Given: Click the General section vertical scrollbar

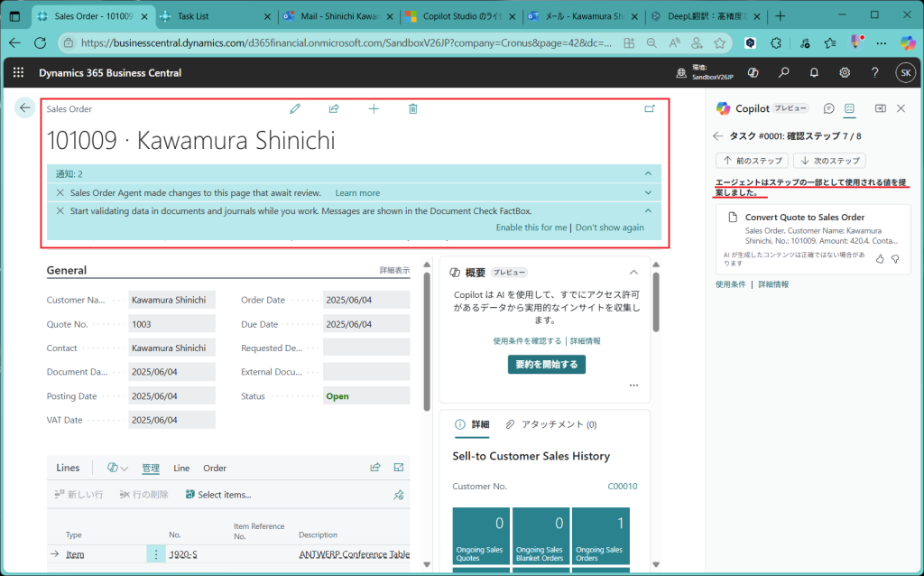Looking at the screenshot, I should click(427, 342).
